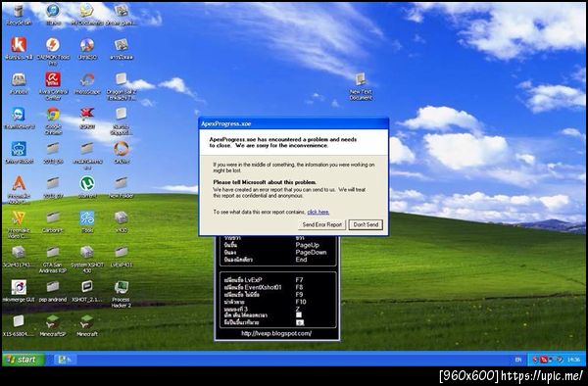Select the Dragon ball file icon
This screenshot has width=588, height=386.
click(x=121, y=86)
